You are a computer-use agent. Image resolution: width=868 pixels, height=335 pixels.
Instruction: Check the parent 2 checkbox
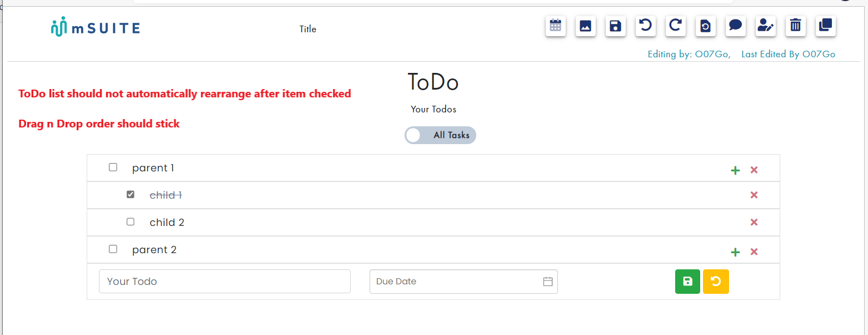[x=113, y=249]
